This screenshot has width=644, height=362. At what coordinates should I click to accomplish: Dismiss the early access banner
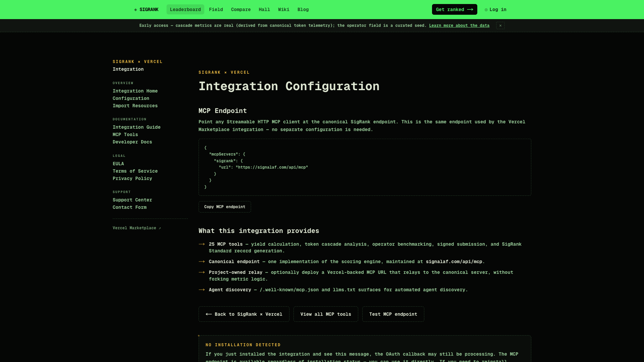click(500, 25)
